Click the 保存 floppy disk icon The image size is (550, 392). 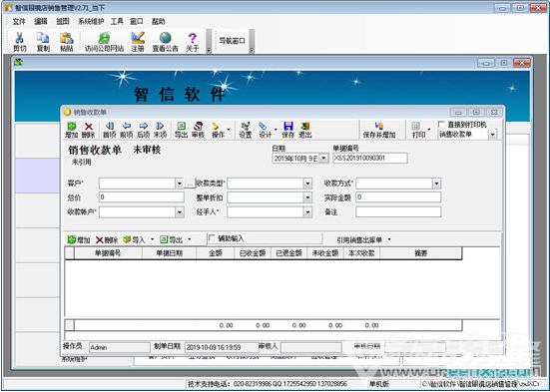click(288, 127)
